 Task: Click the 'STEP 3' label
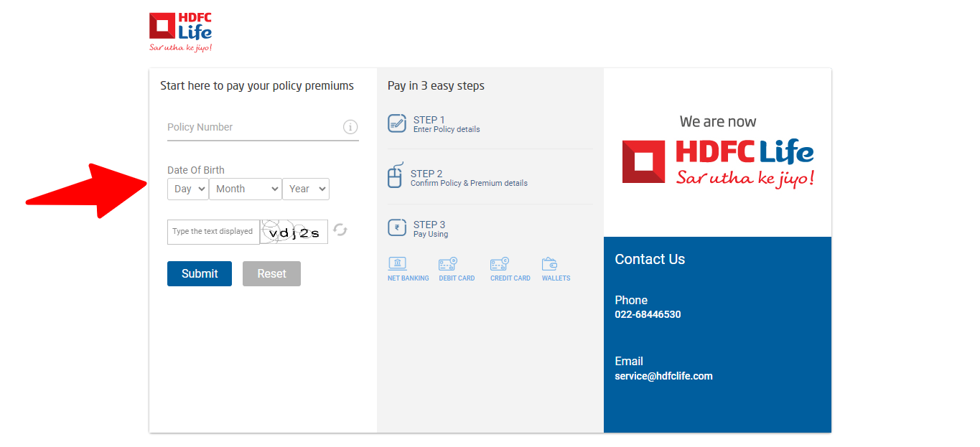[429, 225]
